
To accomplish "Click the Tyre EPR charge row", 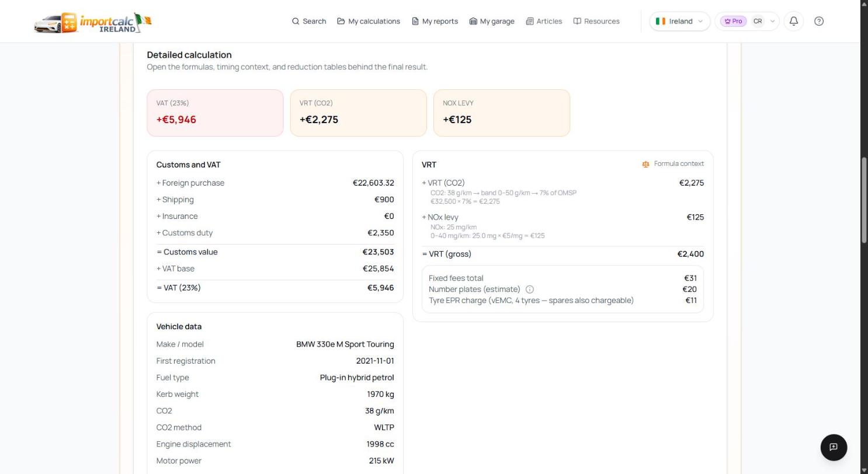I will [563, 301].
